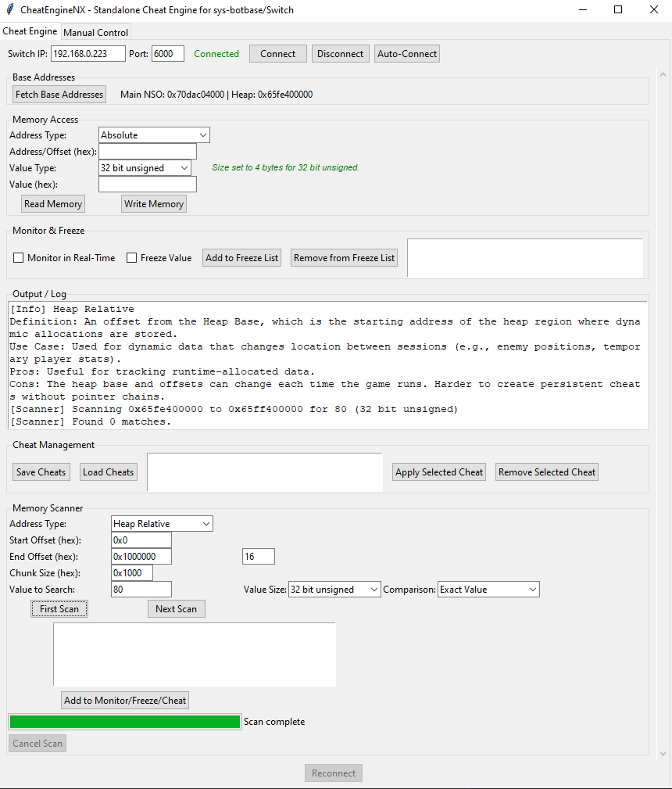Click Remove Selected Cheat button
672x789 pixels.
(x=547, y=472)
